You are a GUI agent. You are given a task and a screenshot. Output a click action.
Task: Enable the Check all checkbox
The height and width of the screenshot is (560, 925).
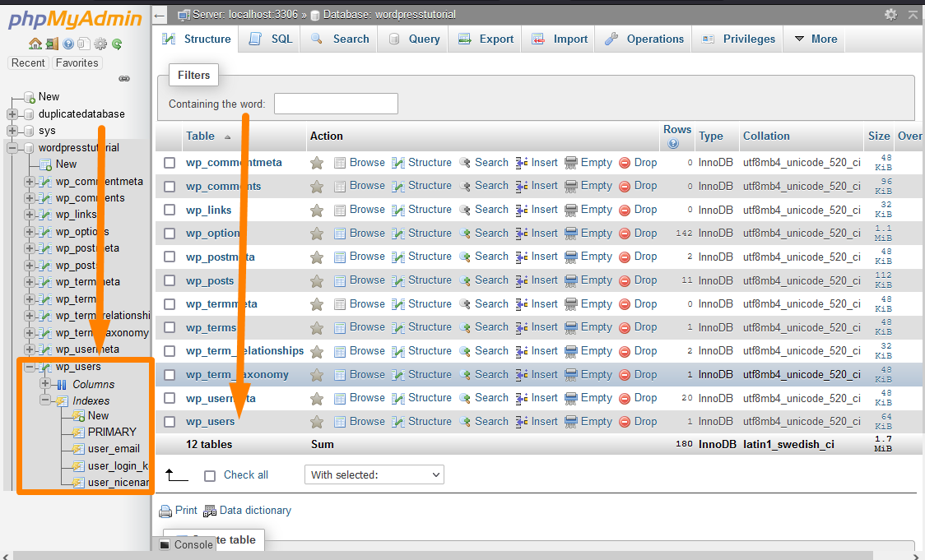(x=209, y=475)
